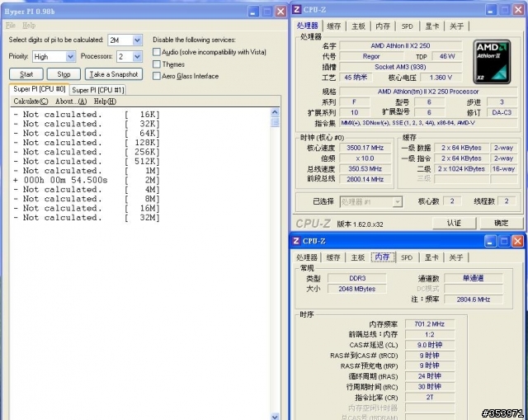528x420 pixels.
Task: Click the Socket AM3 (938) field
Action: [400, 67]
